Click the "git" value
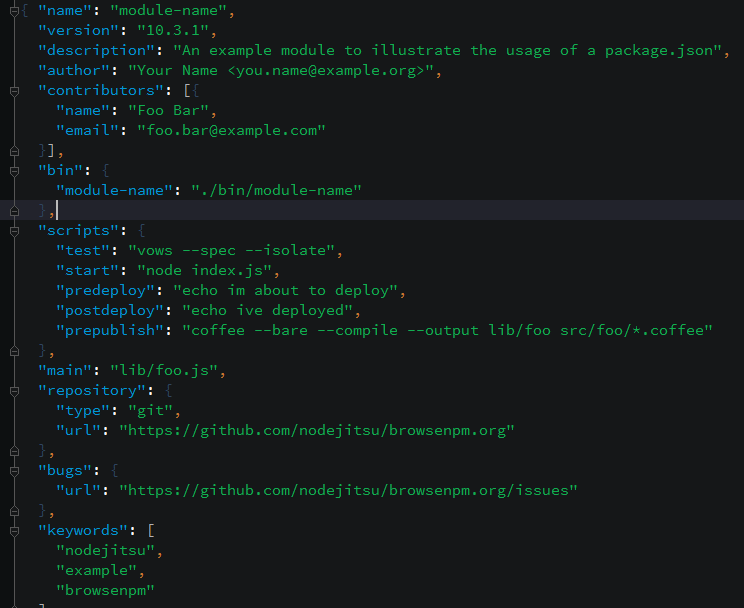Viewport: 744px width, 608px height. coord(150,411)
